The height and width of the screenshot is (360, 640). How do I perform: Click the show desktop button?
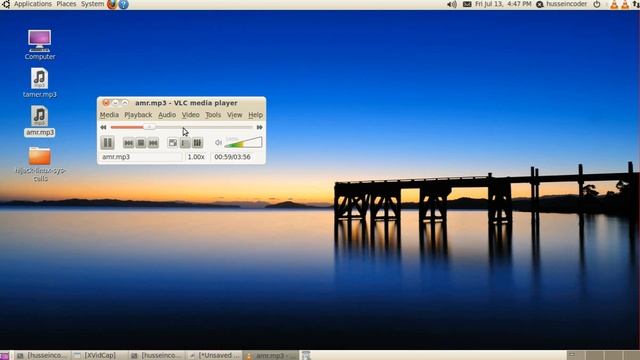pos(4,356)
